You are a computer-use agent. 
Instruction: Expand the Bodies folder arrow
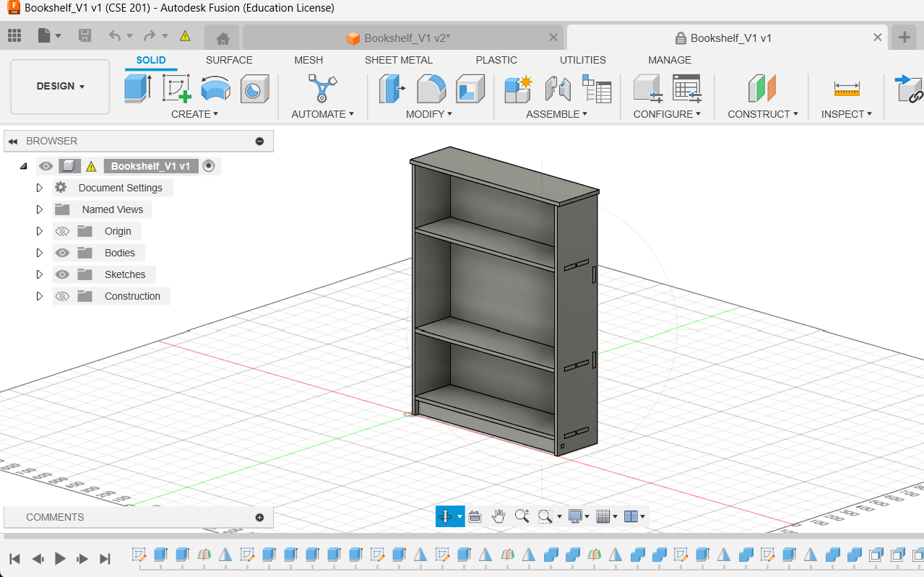40,253
